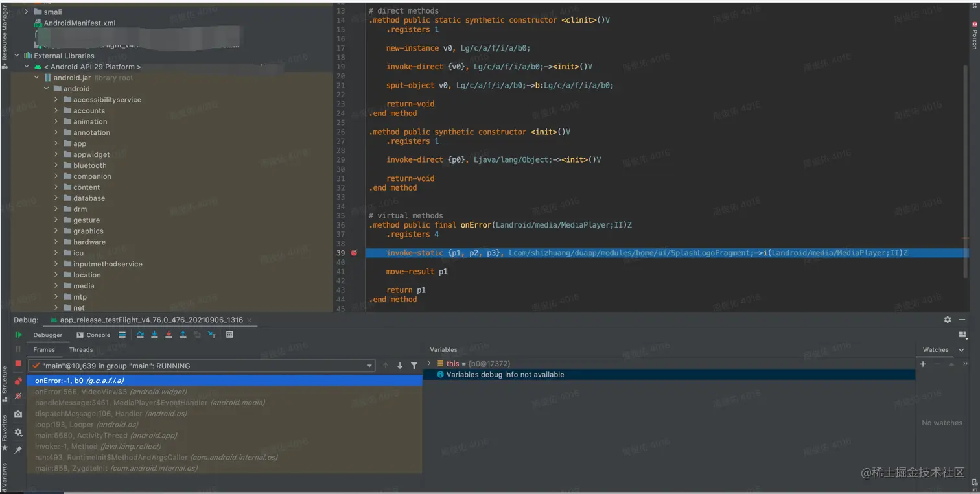Expand the bluetooth folder

click(56, 165)
